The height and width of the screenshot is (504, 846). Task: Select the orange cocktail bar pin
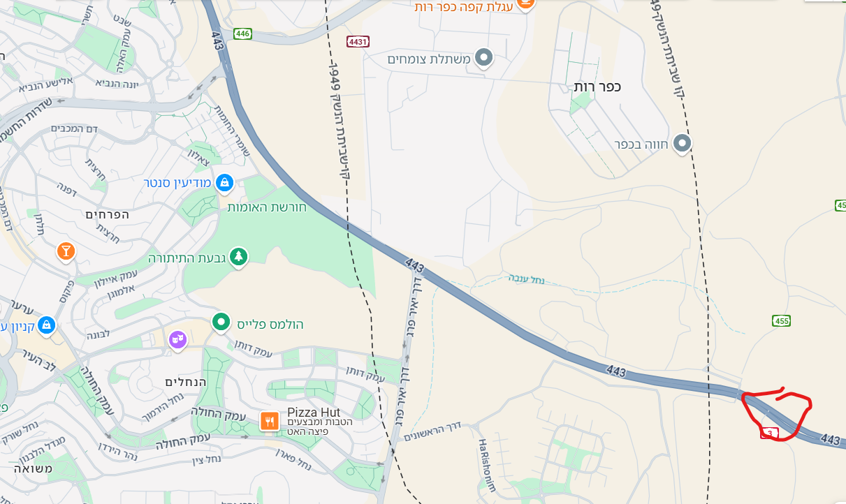(66, 251)
